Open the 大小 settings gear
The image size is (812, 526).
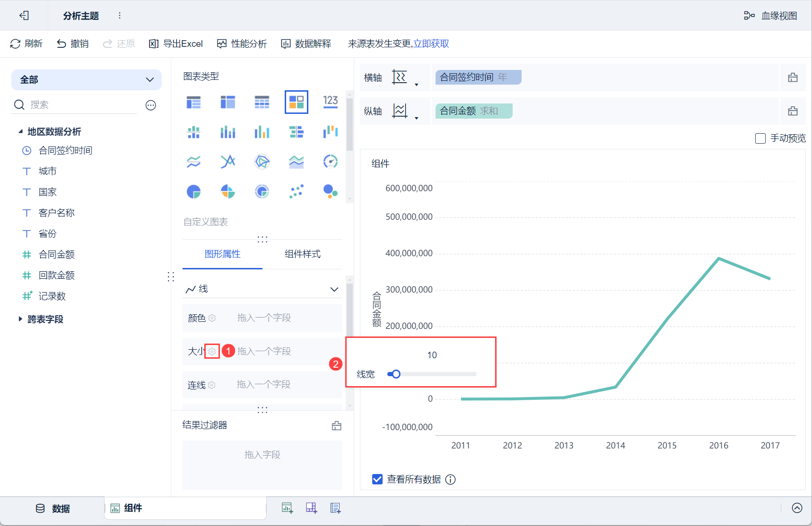(x=212, y=352)
